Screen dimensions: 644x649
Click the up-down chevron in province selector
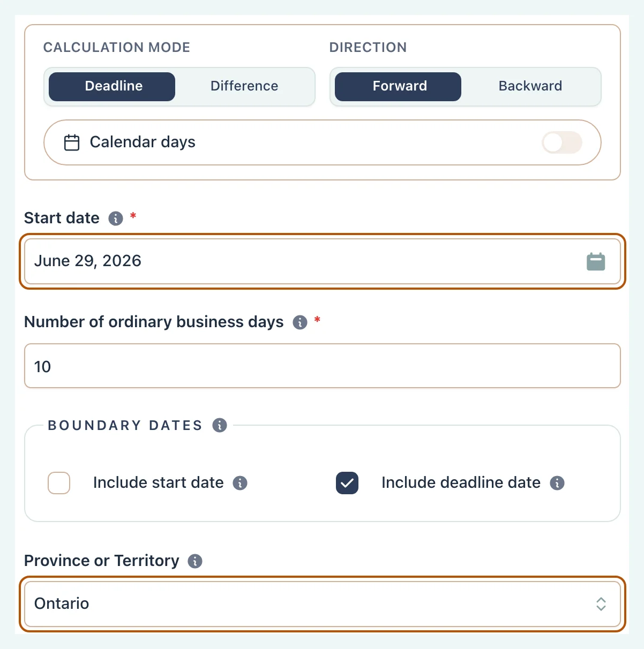pyautogui.click(x=601, y=604)
